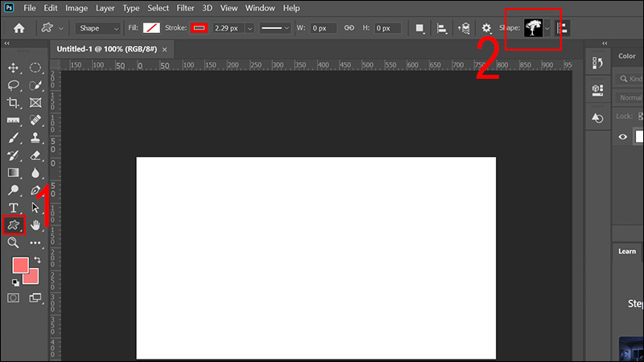644x362 pixels.
Task: Reset default foreground and background colors
Action: click(x=15, y=282)
